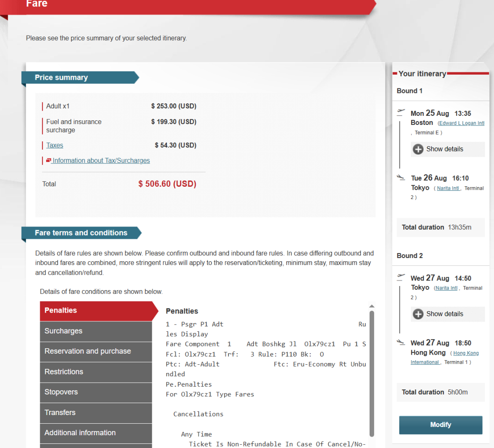Open the Taxes link in Price summary
Viewport: 494px width, 448px height.
tap(54, 146)
